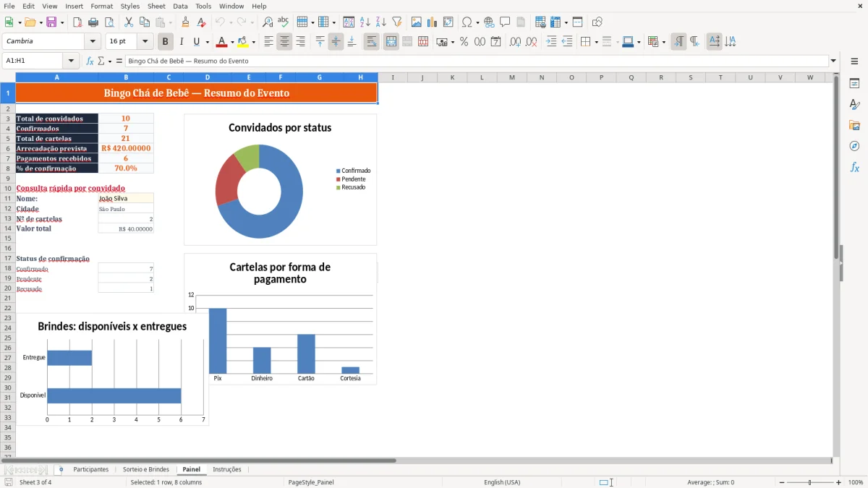Toggle print preview
This screenshot has height=488, width=868.
[109, 22]
